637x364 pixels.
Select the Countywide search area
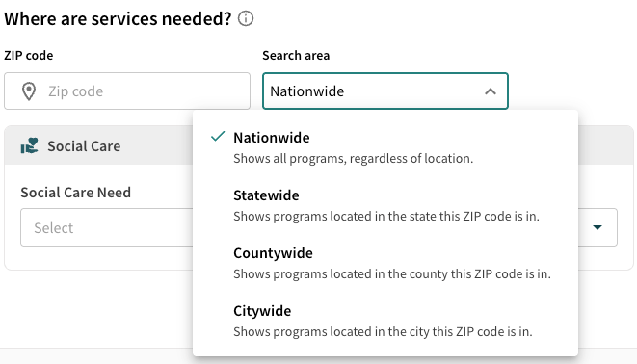coord(385,263)
